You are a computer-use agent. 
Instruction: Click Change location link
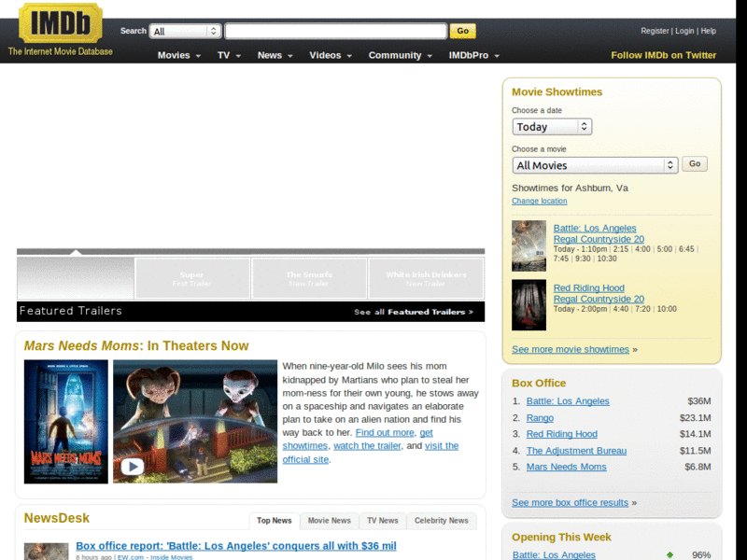point(540,201)
